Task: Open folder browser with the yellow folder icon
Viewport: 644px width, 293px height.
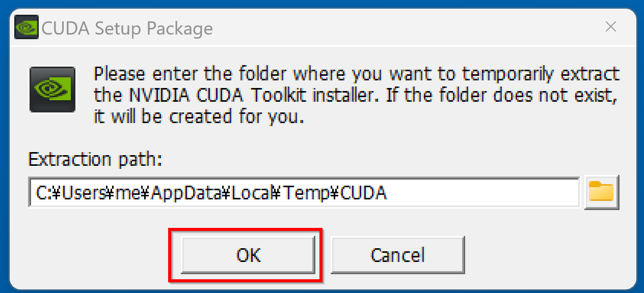Action: pos(602,193)
